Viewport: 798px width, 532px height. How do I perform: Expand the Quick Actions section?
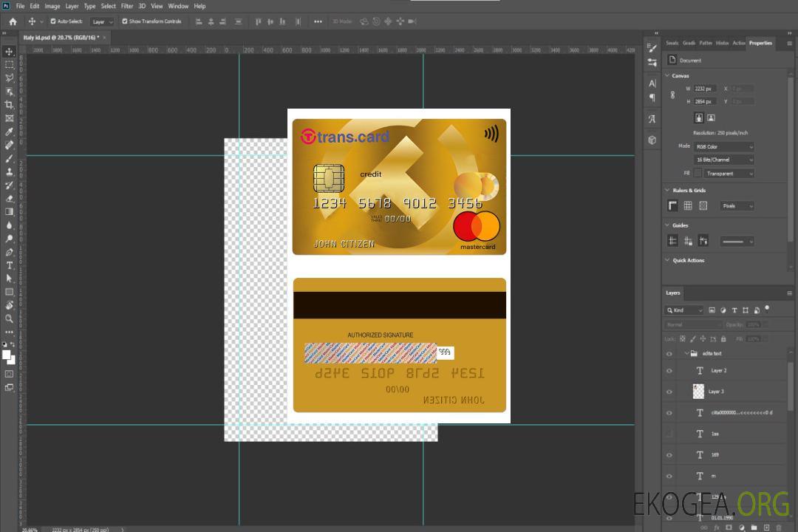[667, 260]
